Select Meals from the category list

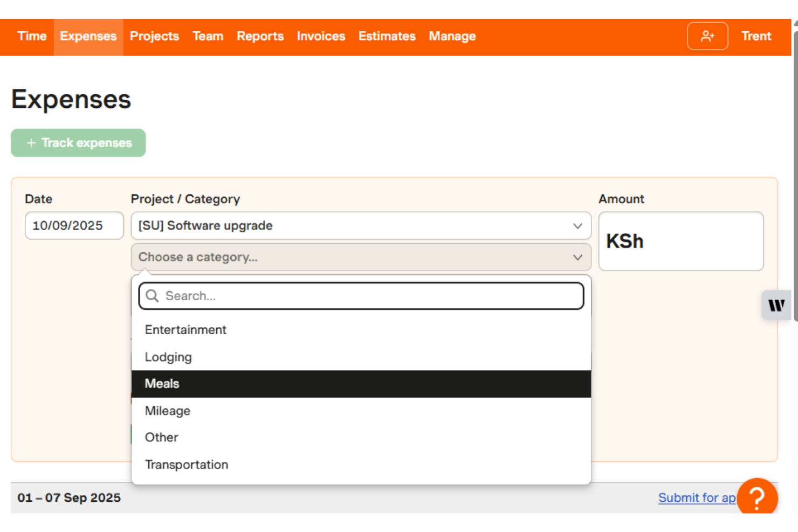click(x=162, y=383)
